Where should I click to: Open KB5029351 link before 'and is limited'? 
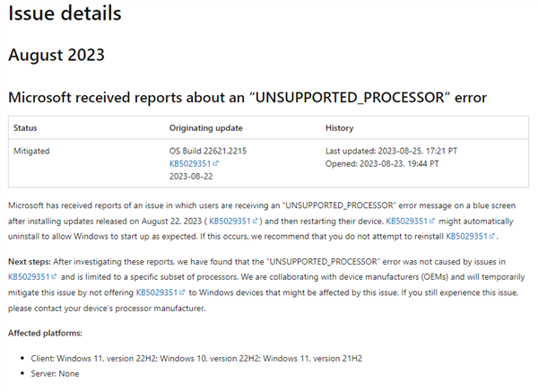[x=29, y=277]
